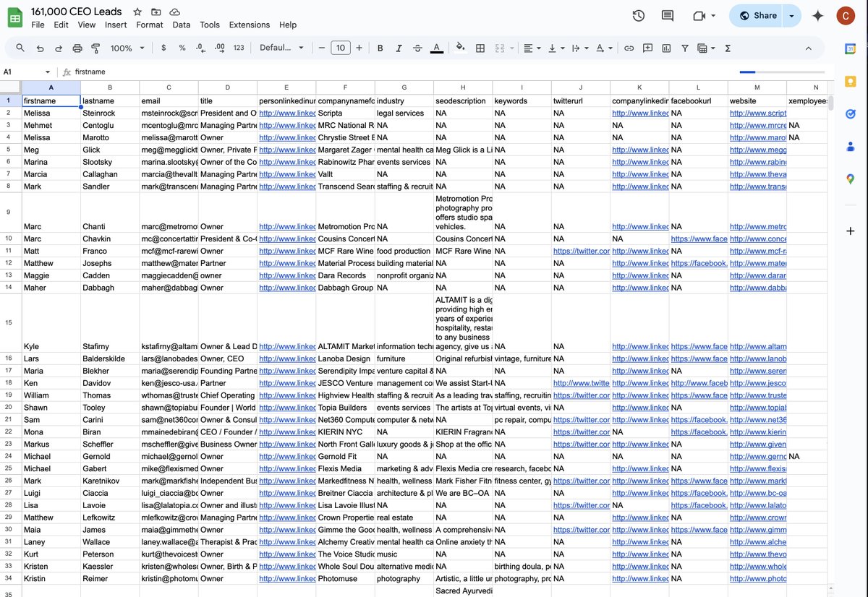Toggle italic formatting
The width and height of the screenshot is (868, 597).
point(399,48)
